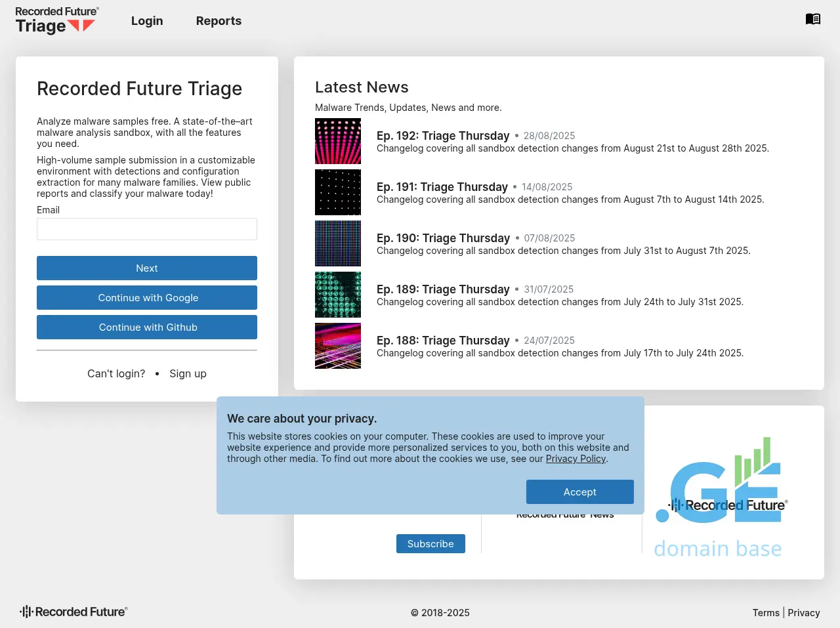Open Ep. 192 pink dots thumbnail

[x=338, y=141]
